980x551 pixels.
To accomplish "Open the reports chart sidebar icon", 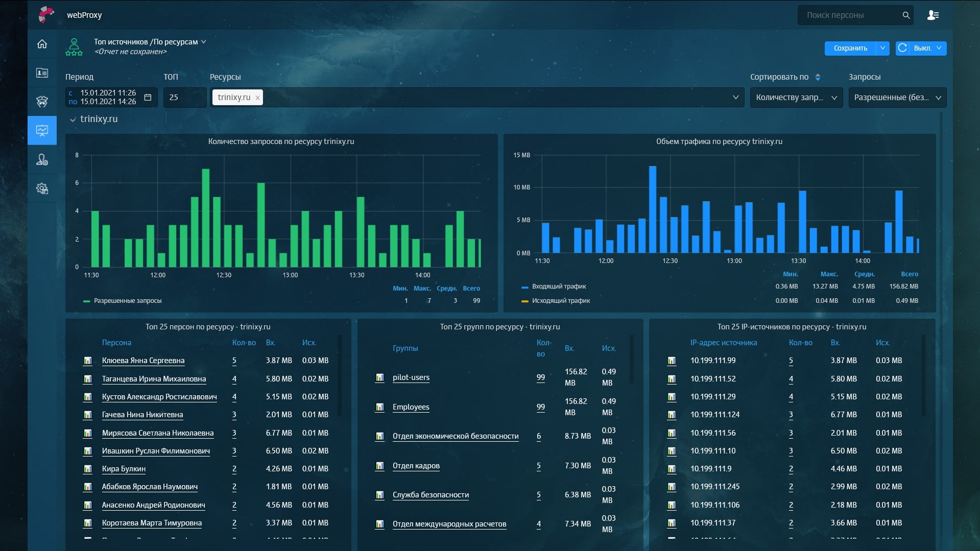I will click(x=42, y=131).
